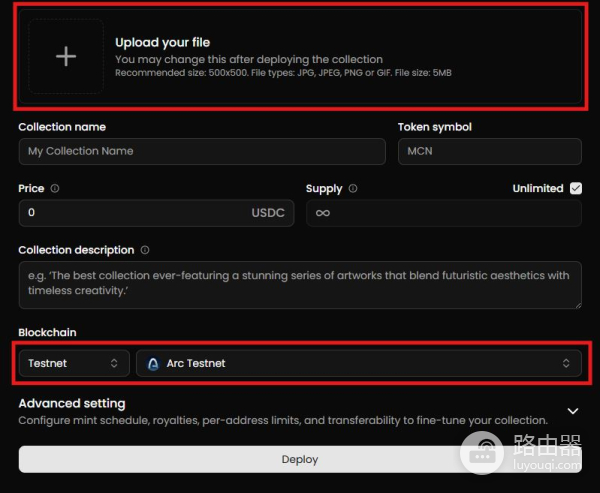The height and width of the screenshot is (493, 600).
Task: Click the 'Unlimited' label text
Action: 538,188
